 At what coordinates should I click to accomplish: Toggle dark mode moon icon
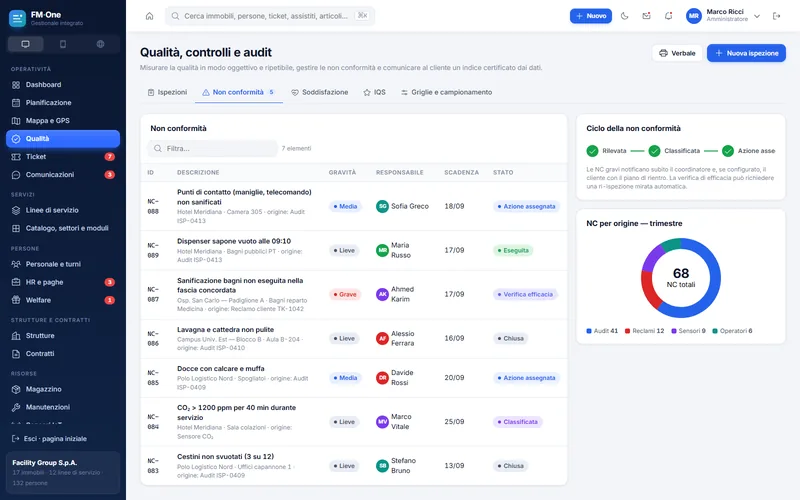coord(624,16)
